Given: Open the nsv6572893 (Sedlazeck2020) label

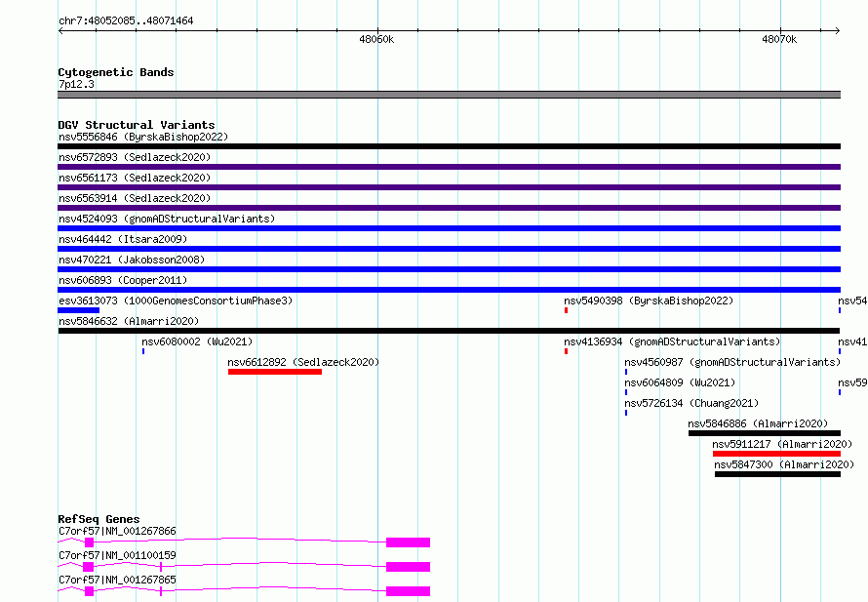Looking at the screenshot, I should click(135, 157).
